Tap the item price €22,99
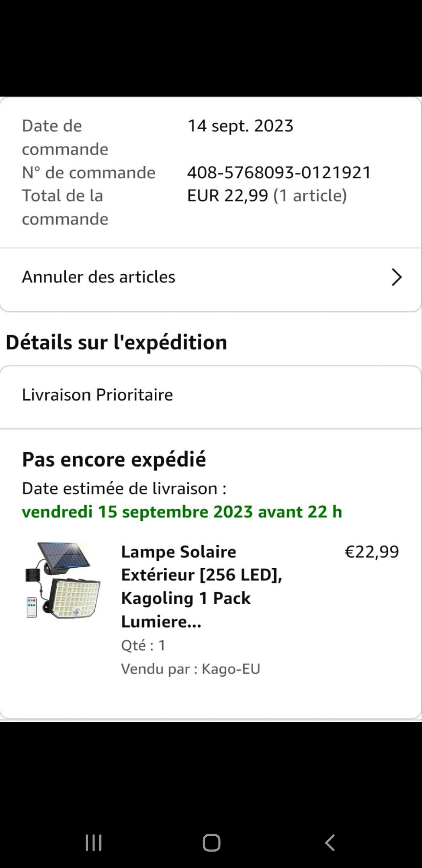Viewport: 422px width, 868px height. [x=372, y=552]
